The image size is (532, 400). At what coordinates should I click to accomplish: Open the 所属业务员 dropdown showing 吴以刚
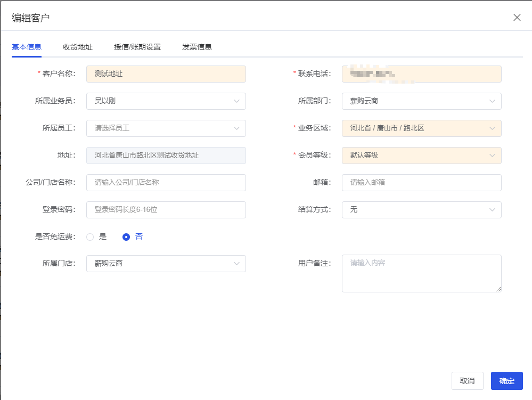pyautogui.click(x=165, y=101)
